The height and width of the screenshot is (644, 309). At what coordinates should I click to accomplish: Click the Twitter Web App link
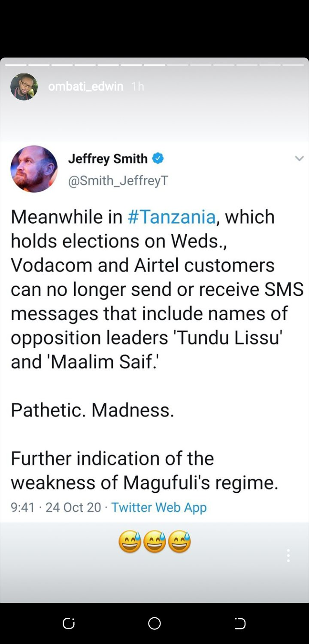[x=159, y=507]
